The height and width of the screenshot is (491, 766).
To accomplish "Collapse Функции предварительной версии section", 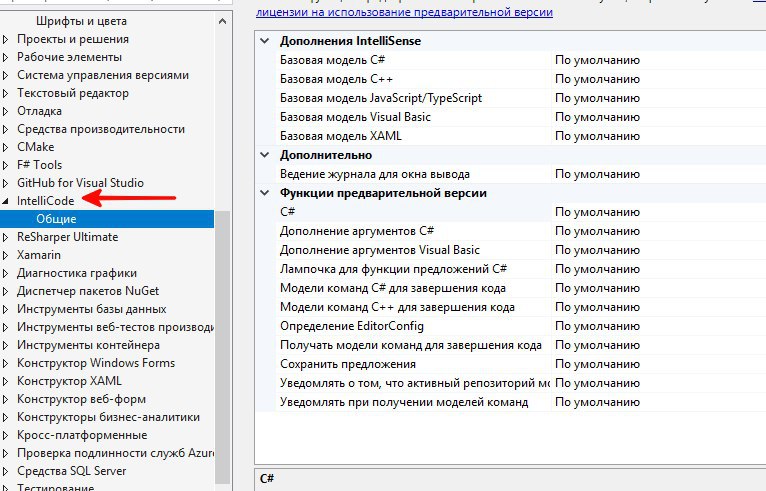I will click(265, 193).
